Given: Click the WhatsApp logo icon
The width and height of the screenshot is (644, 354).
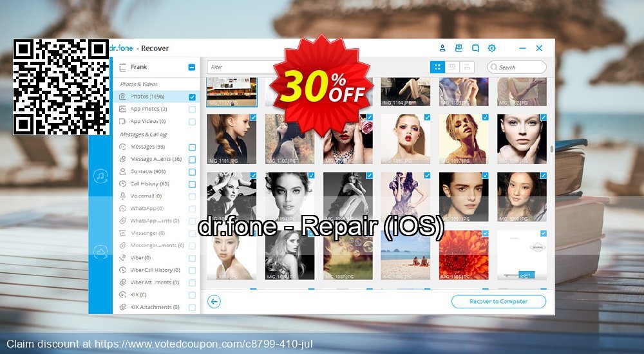Looking at the screenshot, I should coord(122,208).
